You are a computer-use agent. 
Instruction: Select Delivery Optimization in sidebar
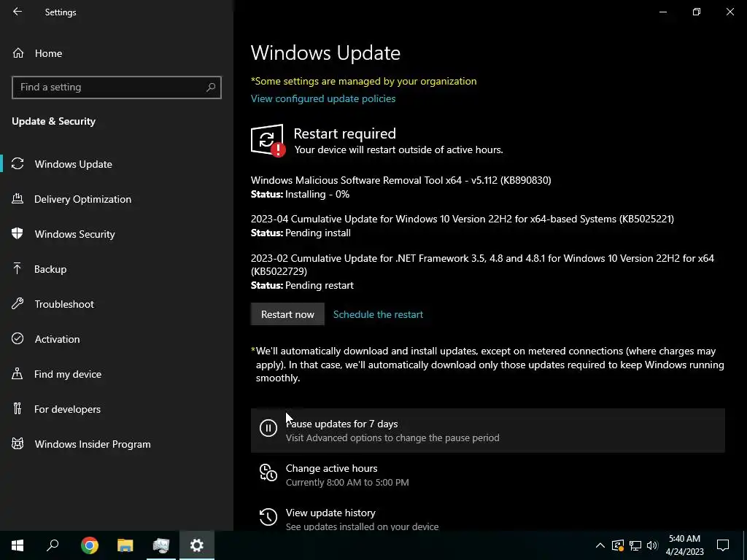pyautogui.click(x=117, y=199)
